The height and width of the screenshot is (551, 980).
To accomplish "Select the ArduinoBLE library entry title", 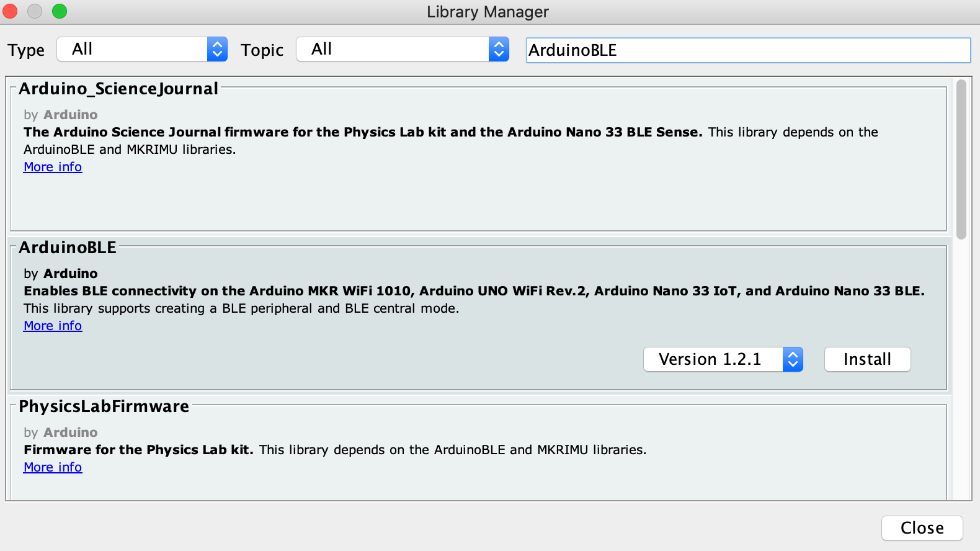I will pos(68,248).
